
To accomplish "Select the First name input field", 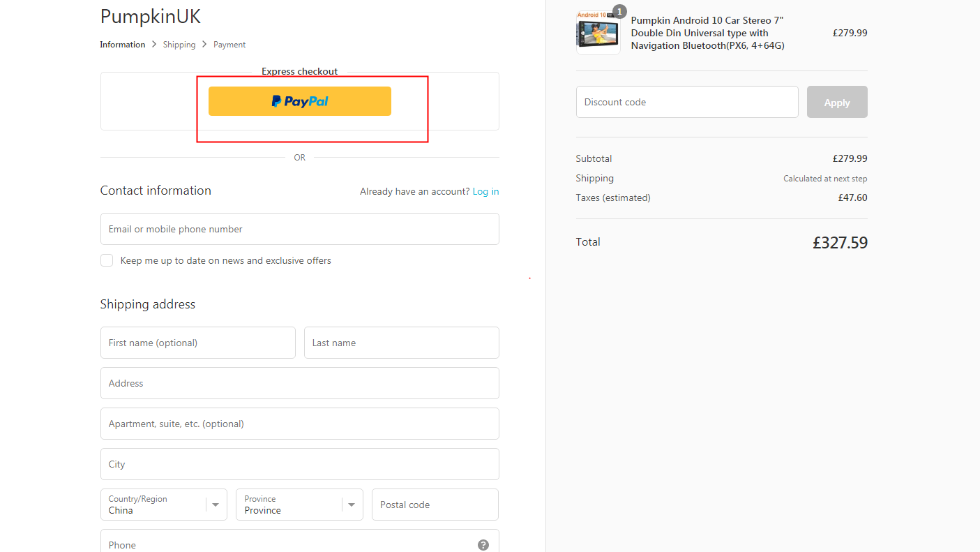I will click(197, 343).
